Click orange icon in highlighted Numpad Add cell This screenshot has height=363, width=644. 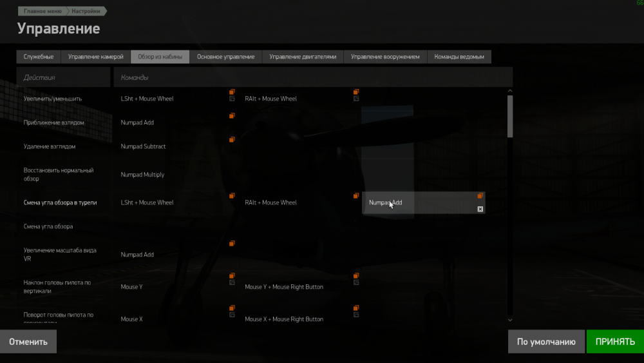(x=480, y=195)
